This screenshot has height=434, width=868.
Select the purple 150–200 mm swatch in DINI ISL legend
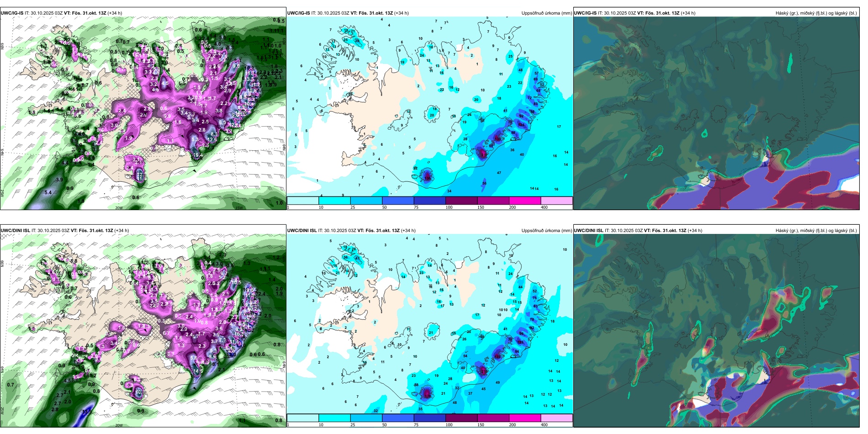tap(493, 418)
